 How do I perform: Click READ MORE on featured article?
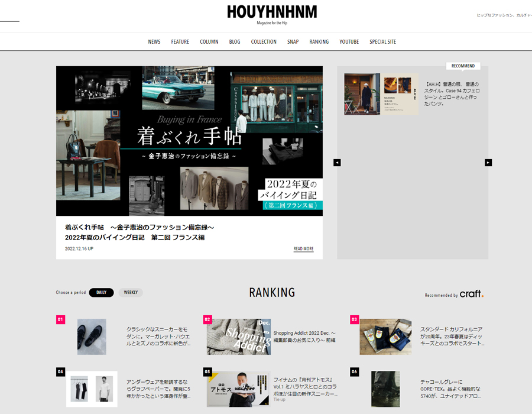[303, 249]
